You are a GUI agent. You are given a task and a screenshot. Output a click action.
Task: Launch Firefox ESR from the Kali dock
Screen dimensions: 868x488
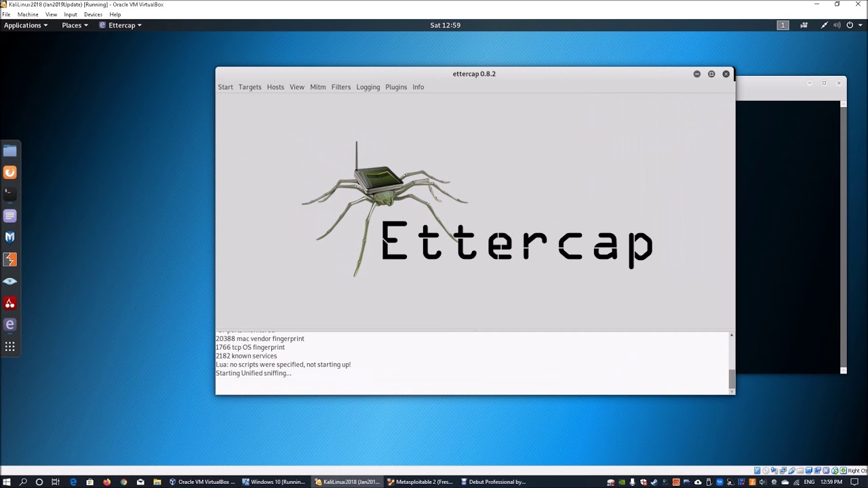pyautogui.click(x=9, y=173)
